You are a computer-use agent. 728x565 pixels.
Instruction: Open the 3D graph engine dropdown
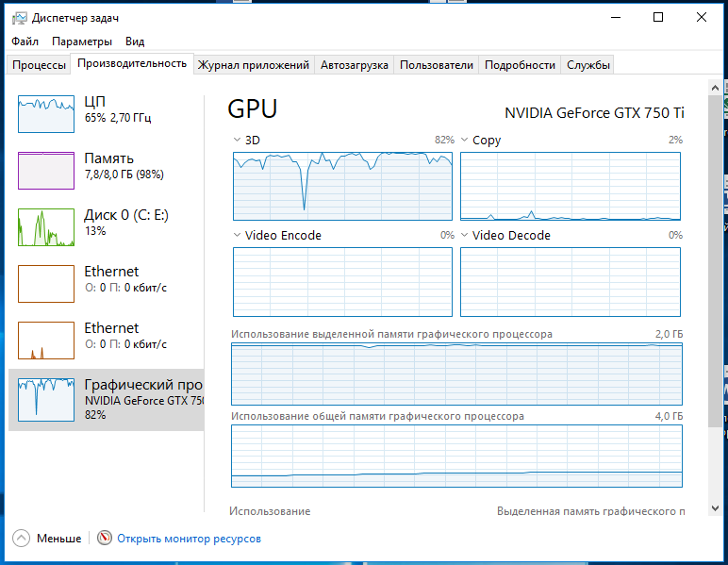237,141
